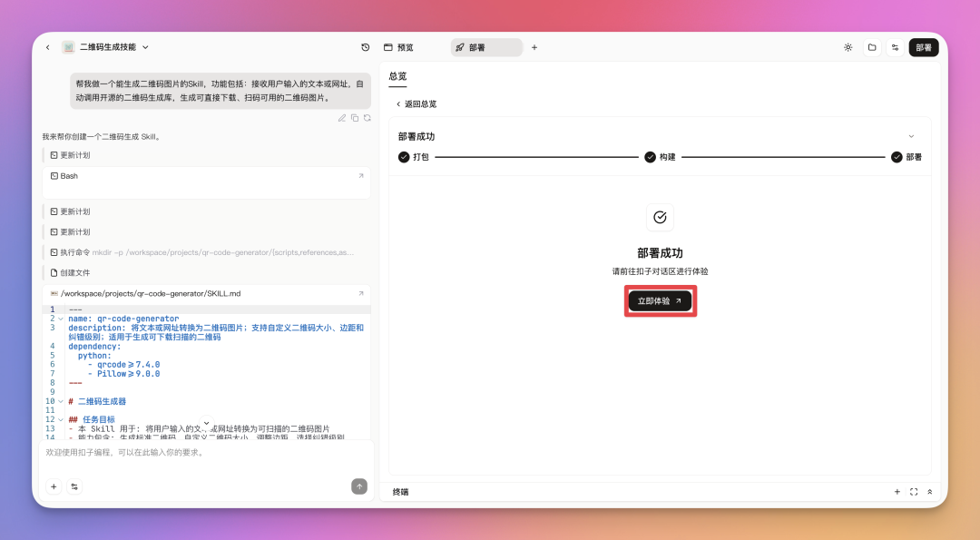Click the 部署 step checkmark in progress bar
Screen dimensions: 980x540
pos(897,157)
